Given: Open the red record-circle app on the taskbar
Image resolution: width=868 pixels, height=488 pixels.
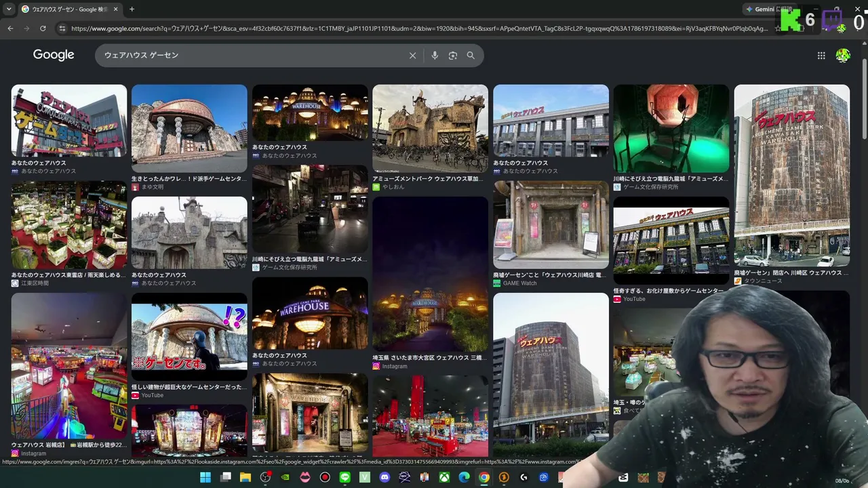Looking at the screenshot, I should pos(325,477).
